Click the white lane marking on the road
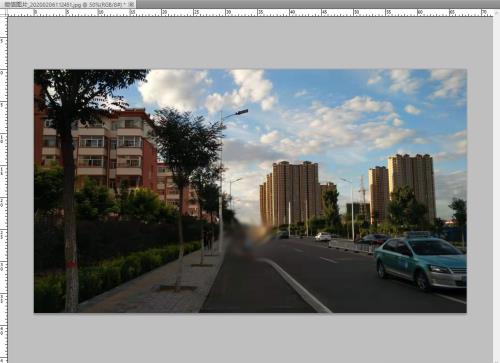The height and width of the screenshot is (363, 500). pyautogui.click(x=296, y=285)
